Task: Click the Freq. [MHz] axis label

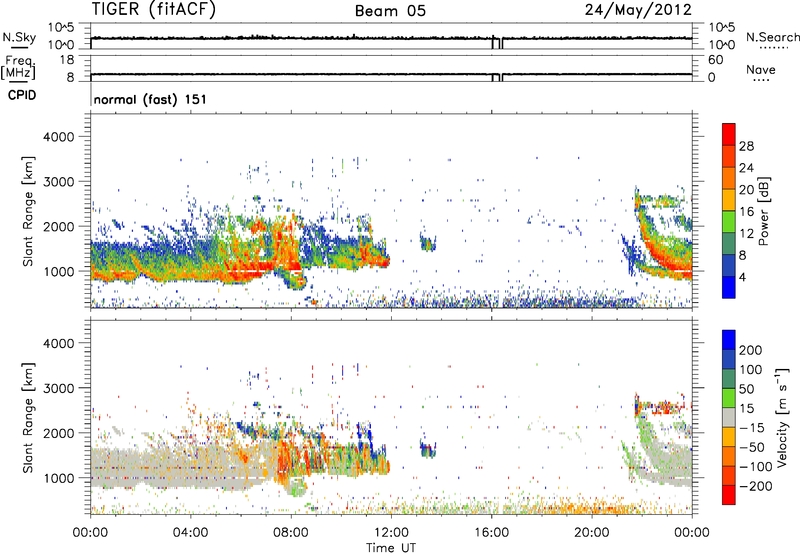Action: 18,68
